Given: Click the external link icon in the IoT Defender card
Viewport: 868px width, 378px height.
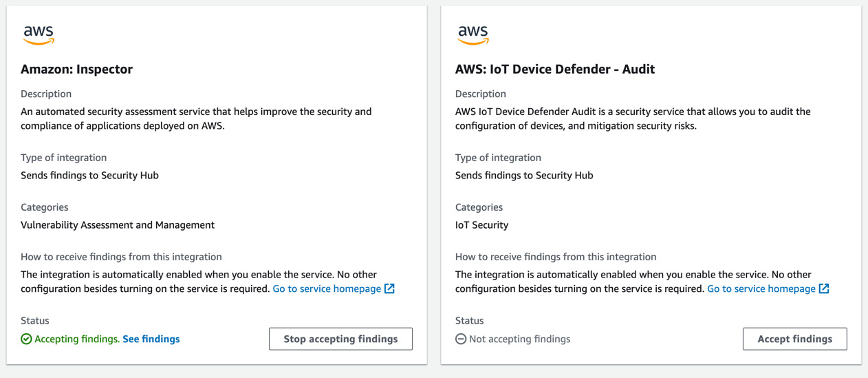Looking at the screenshot, I should click(x=824, y=288).
